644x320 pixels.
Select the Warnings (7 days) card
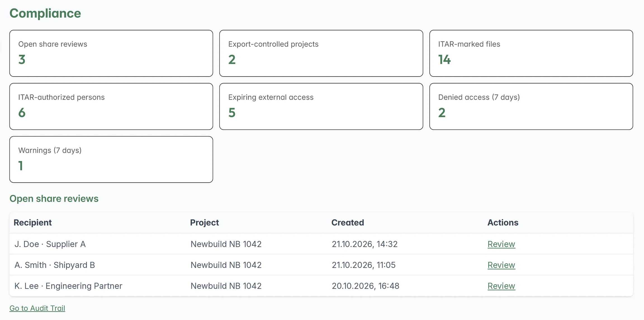click(111, 159)
